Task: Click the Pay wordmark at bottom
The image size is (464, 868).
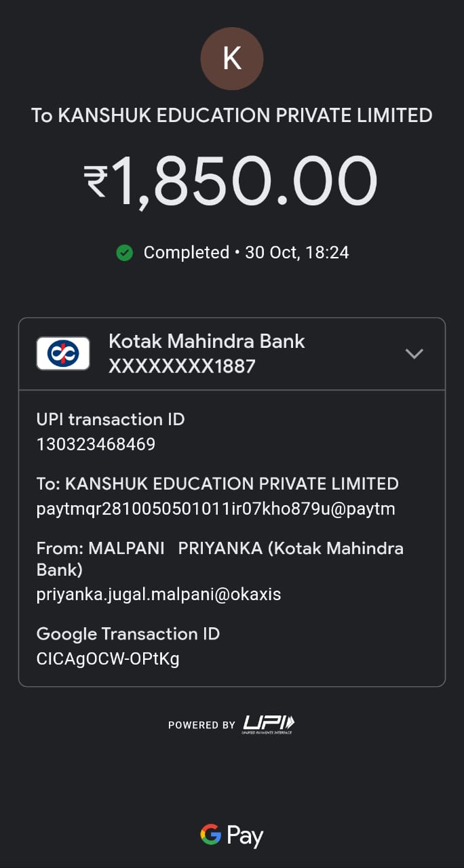Action: [245, 836]
